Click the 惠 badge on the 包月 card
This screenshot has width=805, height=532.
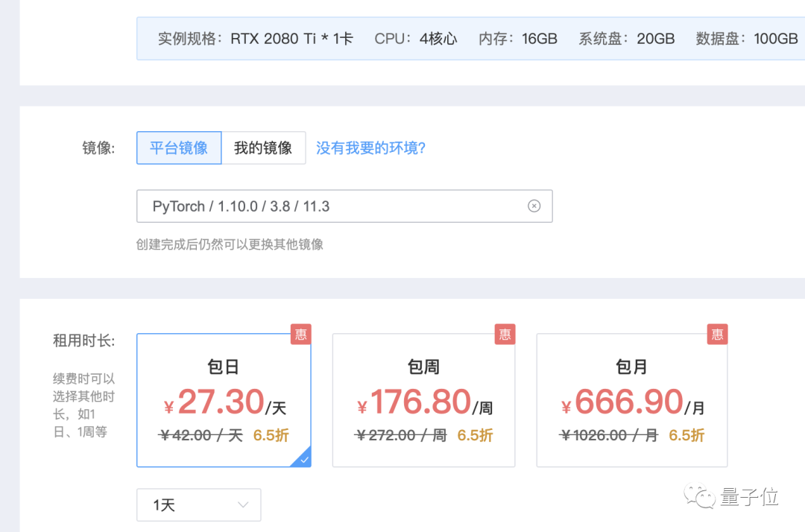[716, 335]
